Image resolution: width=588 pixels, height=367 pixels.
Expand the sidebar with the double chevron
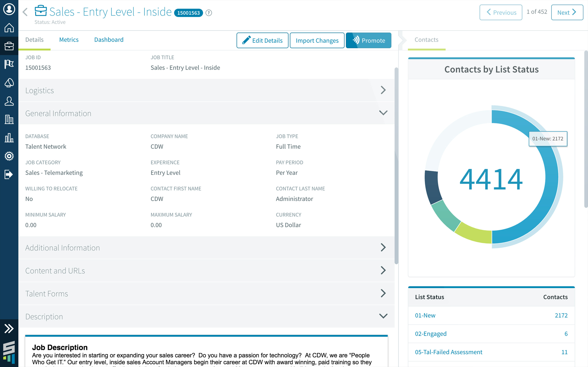[9, 328]
